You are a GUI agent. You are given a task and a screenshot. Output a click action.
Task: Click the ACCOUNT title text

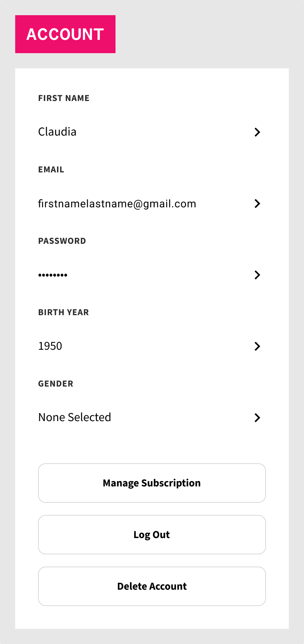click(x=65, y=34)
